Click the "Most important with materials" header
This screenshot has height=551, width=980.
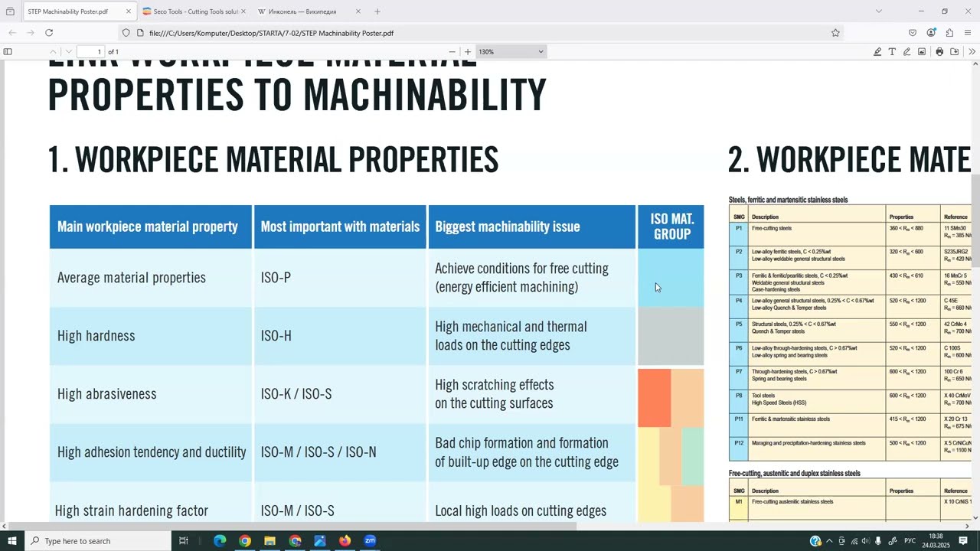(x=340, y=227)
